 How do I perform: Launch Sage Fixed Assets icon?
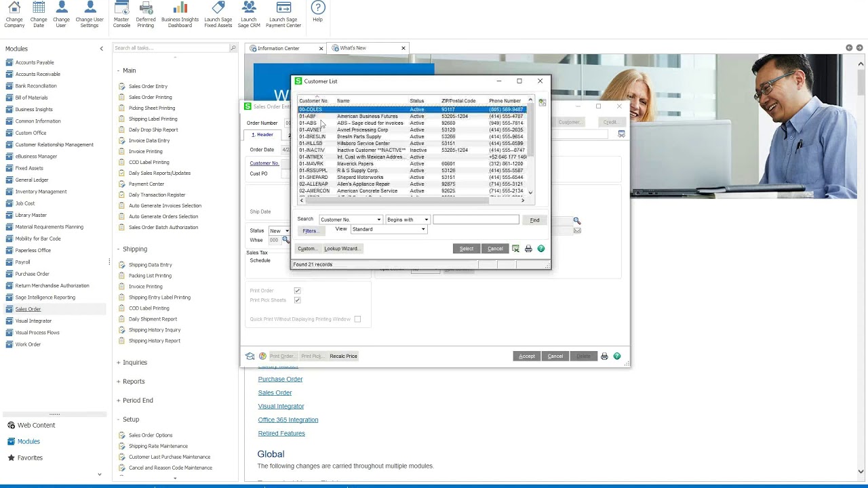[x=218, y=14]
